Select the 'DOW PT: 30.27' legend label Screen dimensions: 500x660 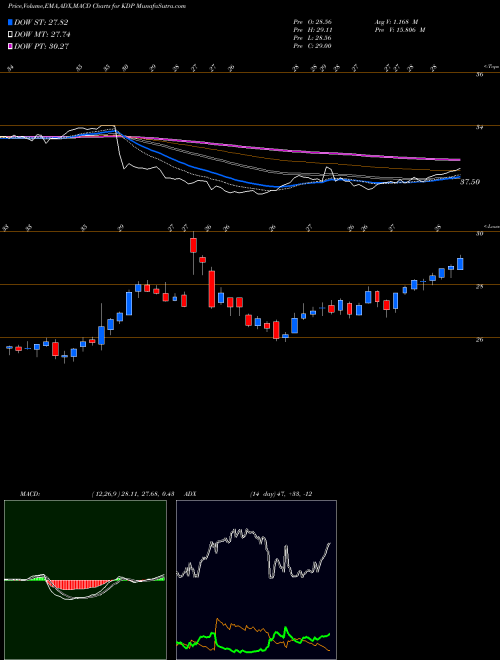[x=41, y=46]
